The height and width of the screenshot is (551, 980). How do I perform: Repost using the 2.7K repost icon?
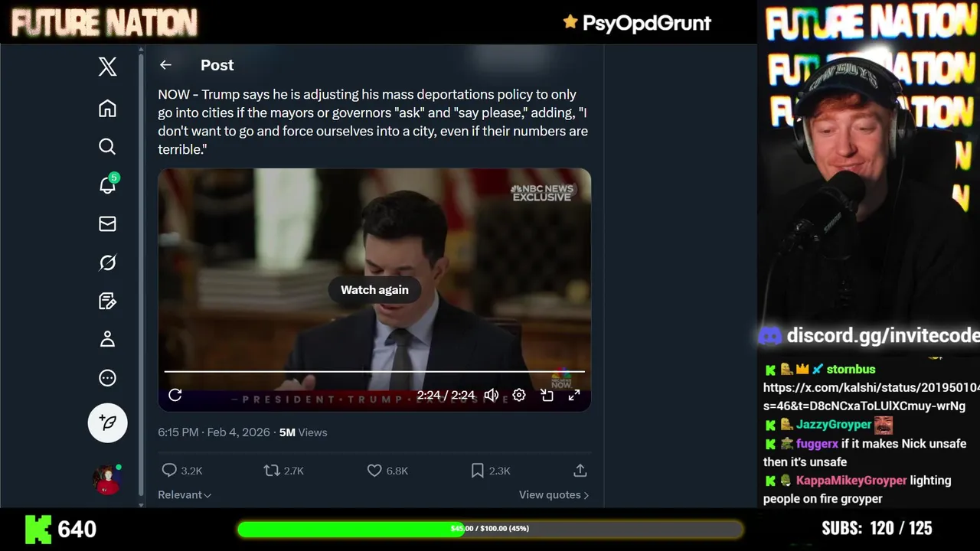pos(284,471)
